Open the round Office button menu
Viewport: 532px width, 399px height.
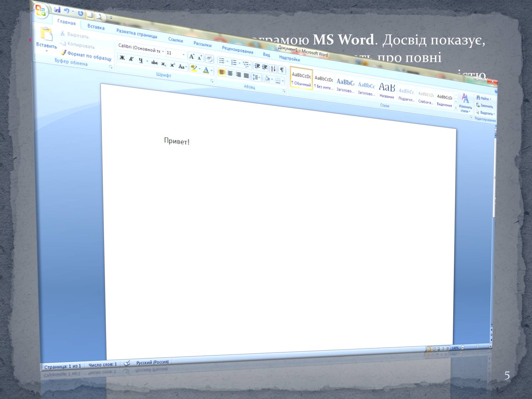(x=41, y=11)
